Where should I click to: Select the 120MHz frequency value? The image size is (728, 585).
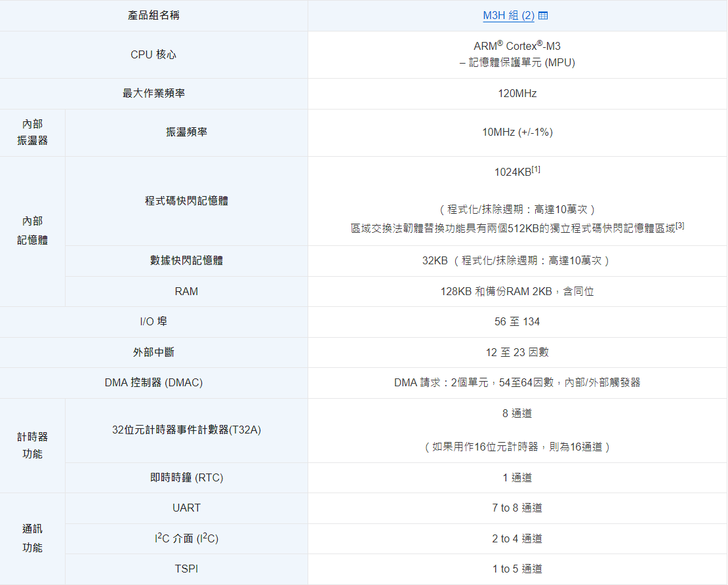517,94
